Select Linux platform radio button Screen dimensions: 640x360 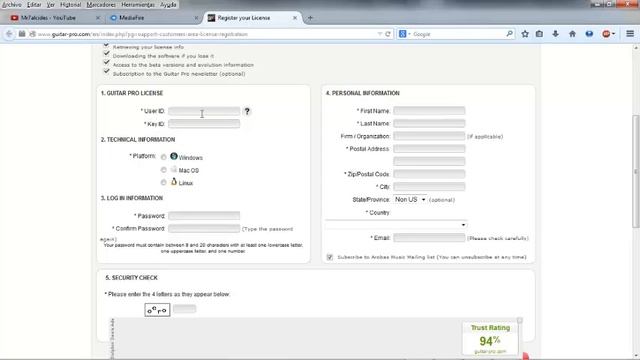[164, 182]
